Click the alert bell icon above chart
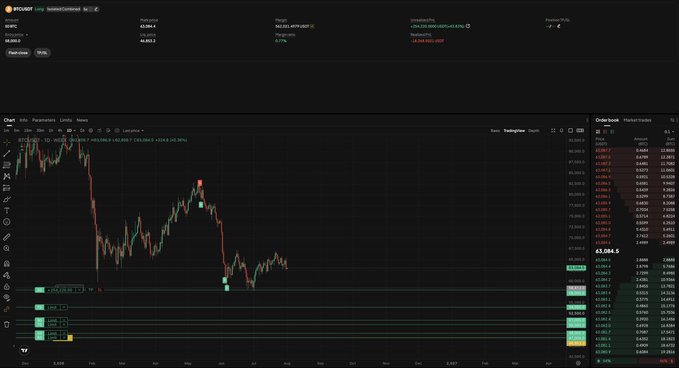This screenshot has width=679, height=368. tap(562, 130)
